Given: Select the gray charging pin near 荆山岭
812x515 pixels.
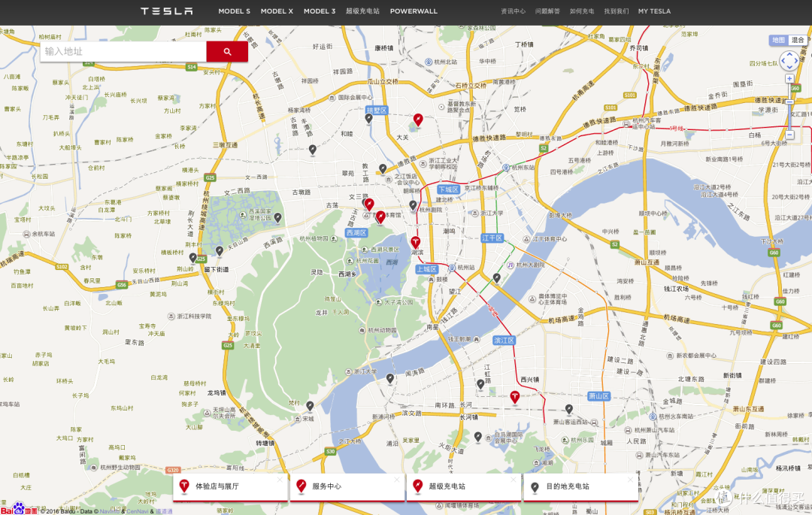Looking at the screenshot, I should point(193,258).
